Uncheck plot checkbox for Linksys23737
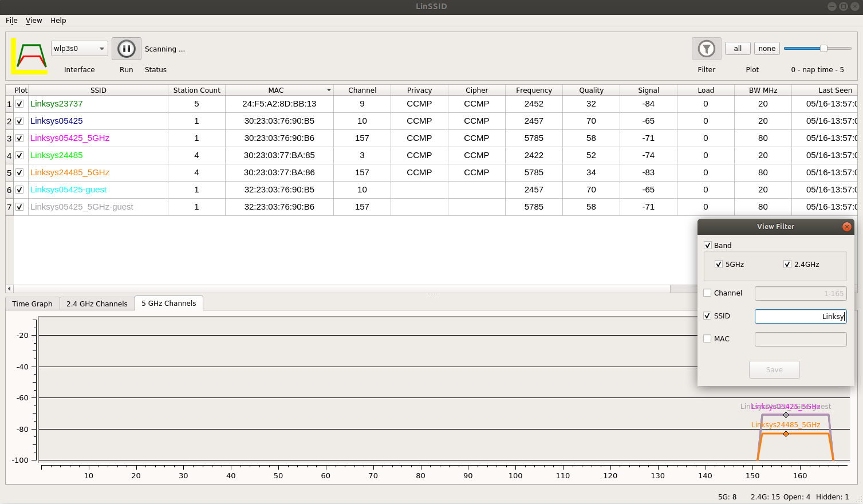This screenshot has width=863, height=504. (19, 104)
